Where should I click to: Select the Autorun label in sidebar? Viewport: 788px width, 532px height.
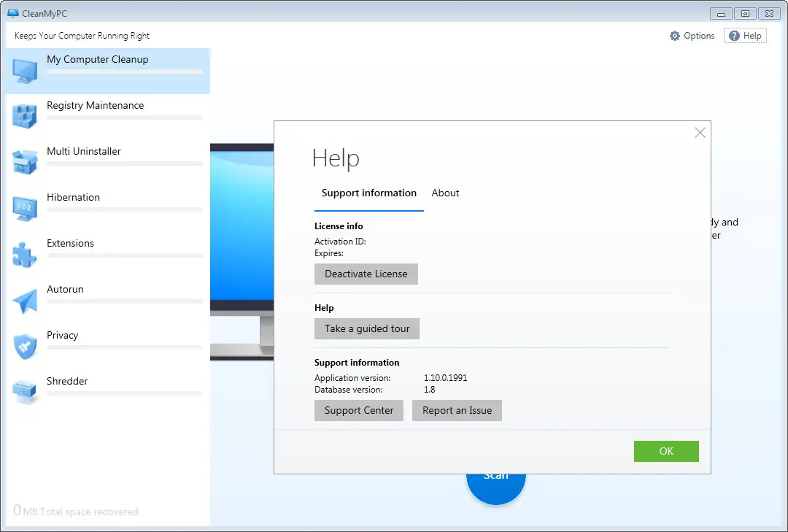(65, 289)
